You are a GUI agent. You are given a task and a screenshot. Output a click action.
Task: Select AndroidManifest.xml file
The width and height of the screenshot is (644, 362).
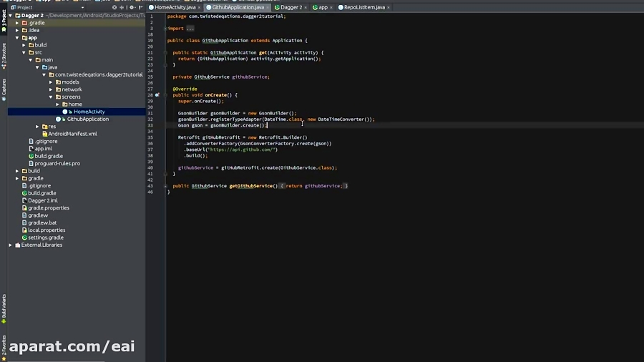[x=72, y=134]
